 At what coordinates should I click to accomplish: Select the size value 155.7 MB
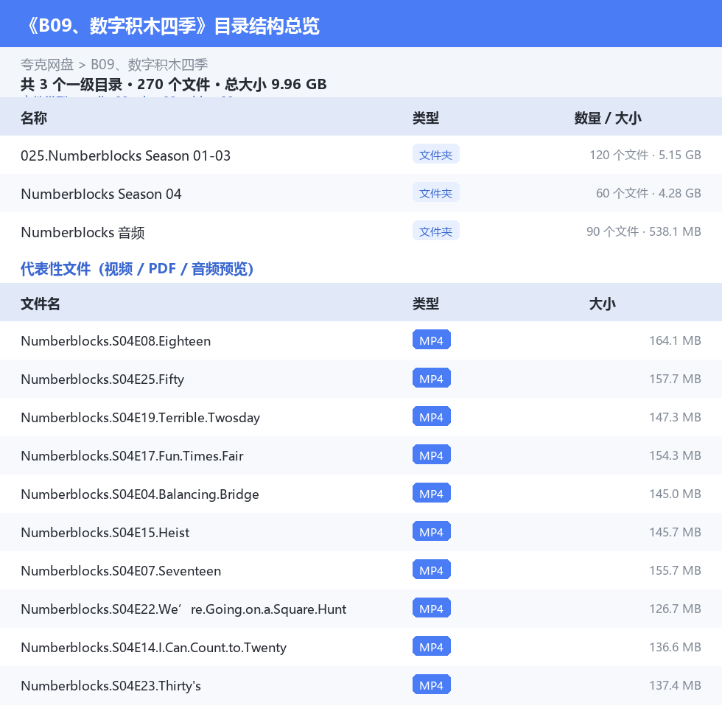tap(675, 570)
